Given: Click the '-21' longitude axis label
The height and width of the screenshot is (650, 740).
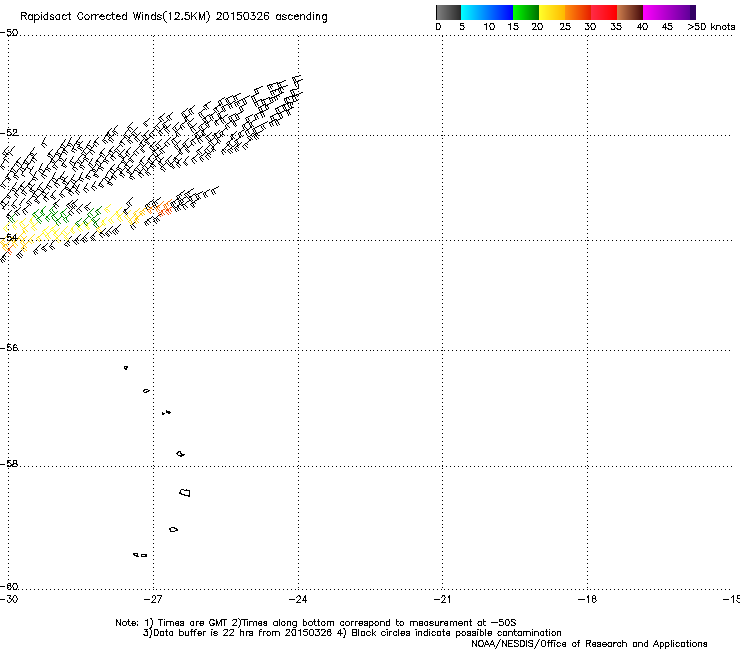Looking at the screenshot, I should pos(442,599).
